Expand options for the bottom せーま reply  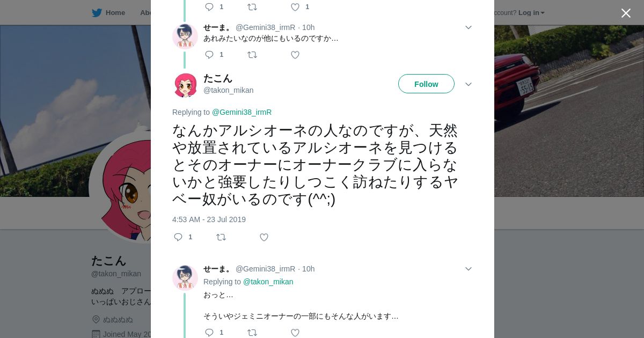click(468, 269)
